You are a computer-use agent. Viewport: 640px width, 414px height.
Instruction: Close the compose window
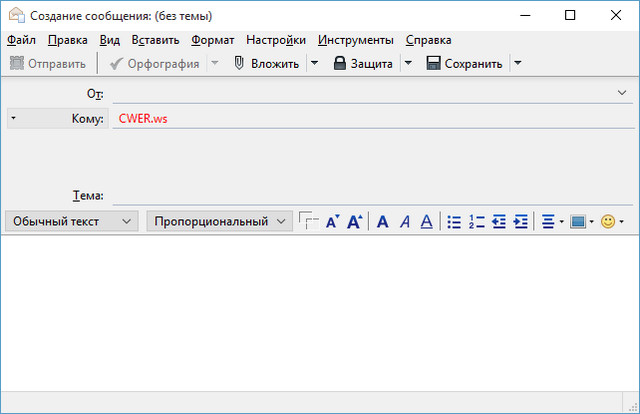[x=616, y=16]
